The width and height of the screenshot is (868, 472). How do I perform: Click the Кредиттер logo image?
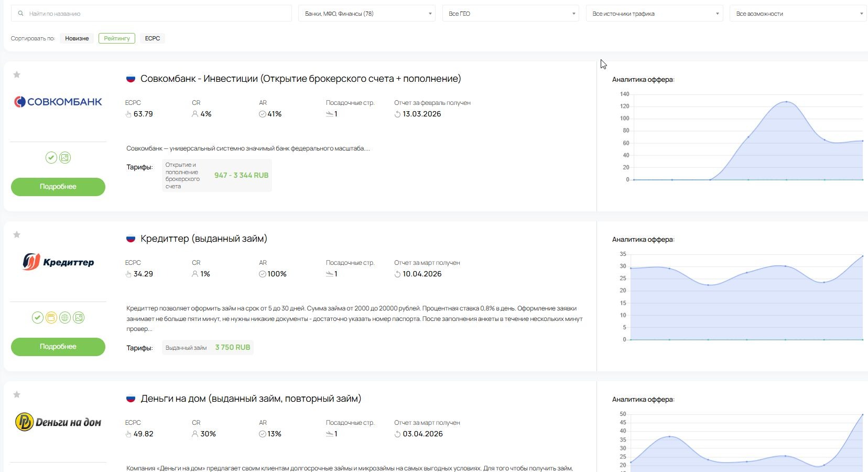[58, 262]
